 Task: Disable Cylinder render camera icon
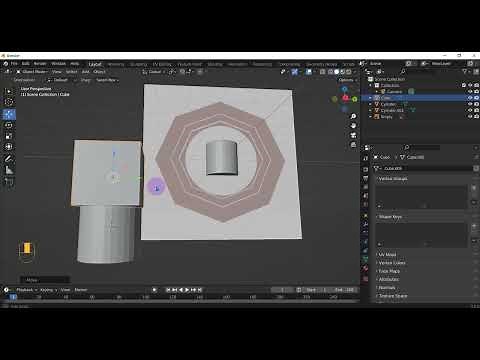click(477, 104)
